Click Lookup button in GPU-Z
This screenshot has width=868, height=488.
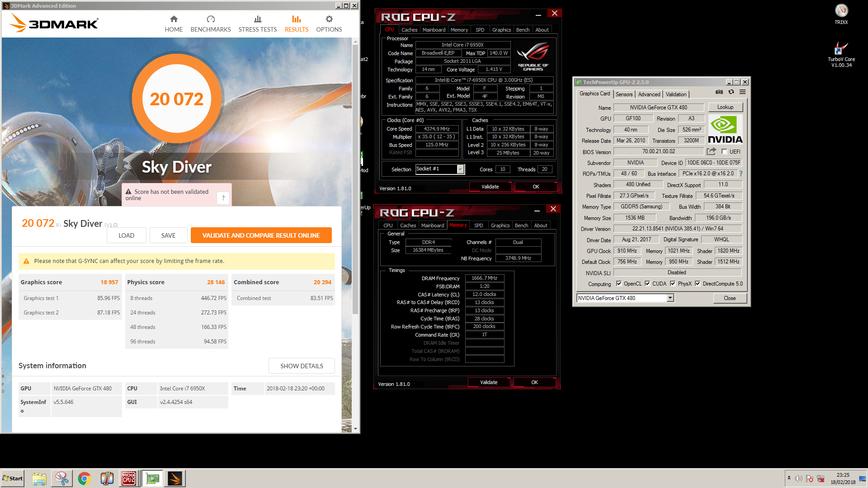tap(725, 107)
